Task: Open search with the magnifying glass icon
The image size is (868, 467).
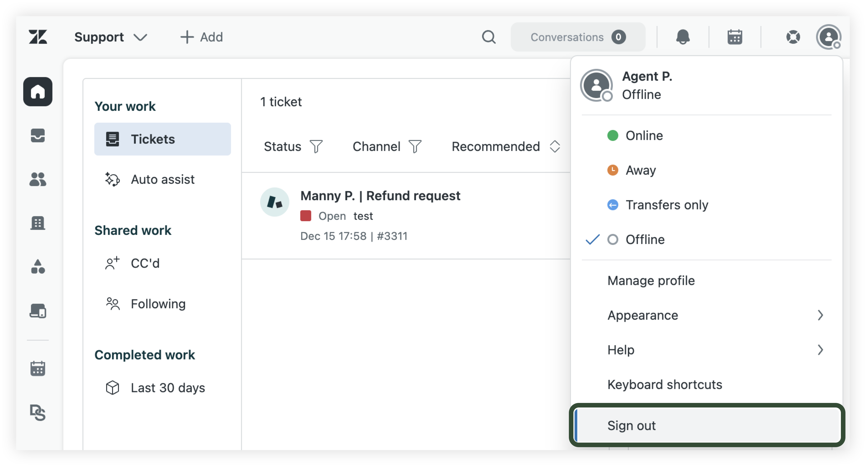Action: click(489, 37)
